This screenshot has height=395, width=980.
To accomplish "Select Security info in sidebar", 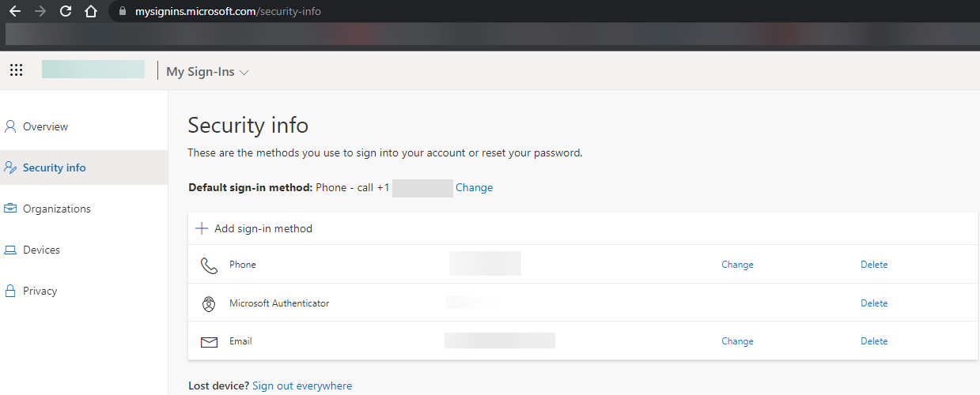I will (x=84, y=167).
